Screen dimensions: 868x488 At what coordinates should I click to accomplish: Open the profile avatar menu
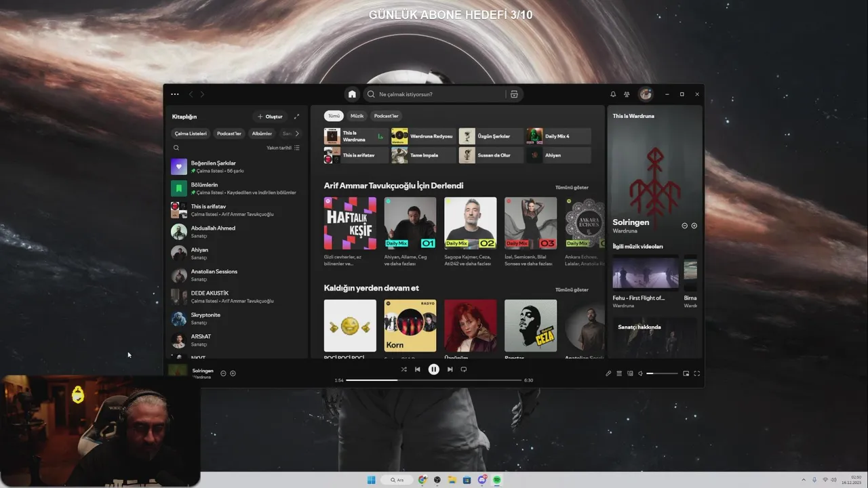646,94
